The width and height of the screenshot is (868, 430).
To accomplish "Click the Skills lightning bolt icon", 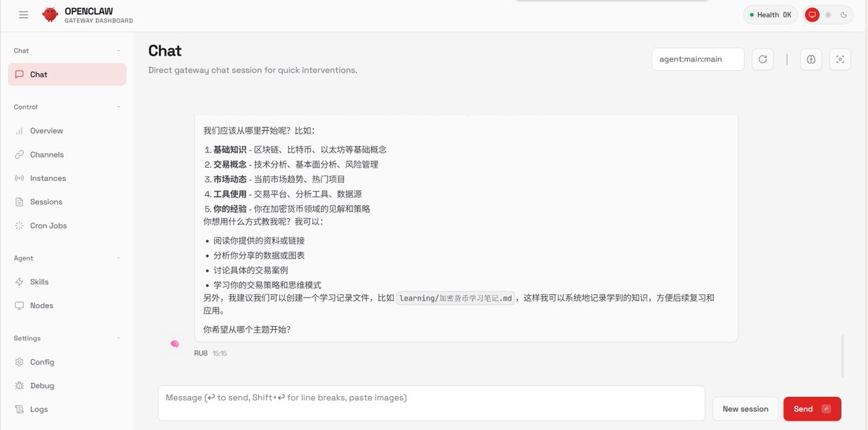I will click(20, 282).
